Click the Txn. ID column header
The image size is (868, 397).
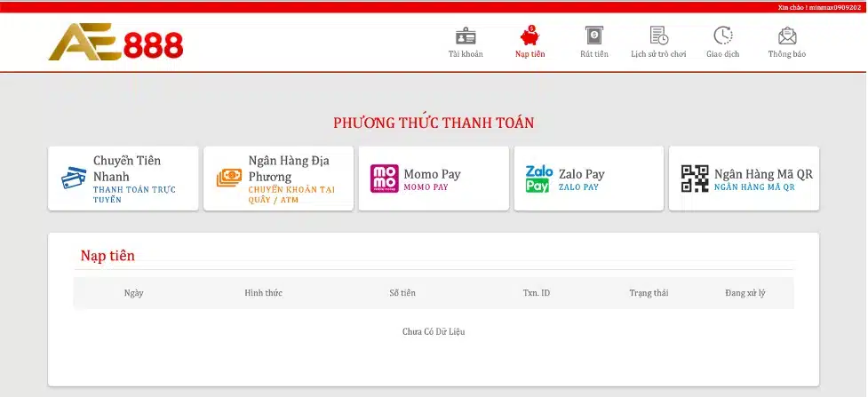pos(537,293)
